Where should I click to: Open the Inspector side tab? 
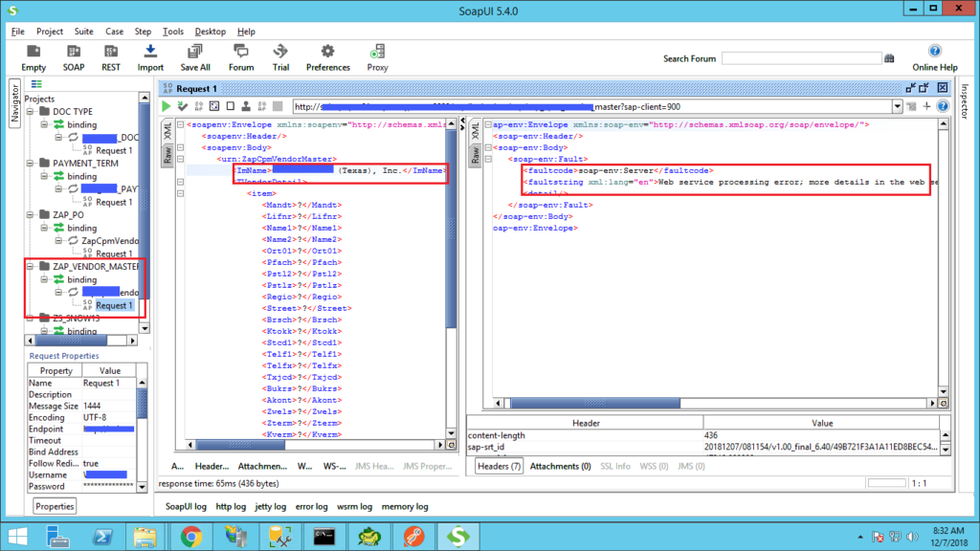coord(965,101)
